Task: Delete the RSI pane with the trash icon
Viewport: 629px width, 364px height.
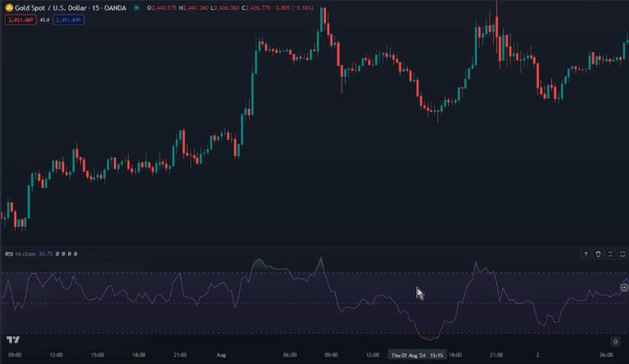Action: click(x=599, y=254)
